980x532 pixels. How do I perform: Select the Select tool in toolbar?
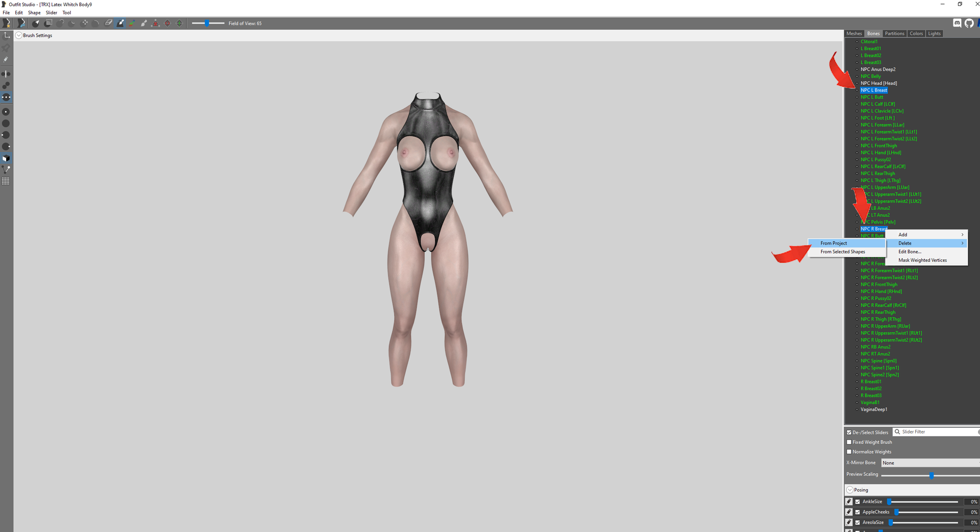click(36, 23)
